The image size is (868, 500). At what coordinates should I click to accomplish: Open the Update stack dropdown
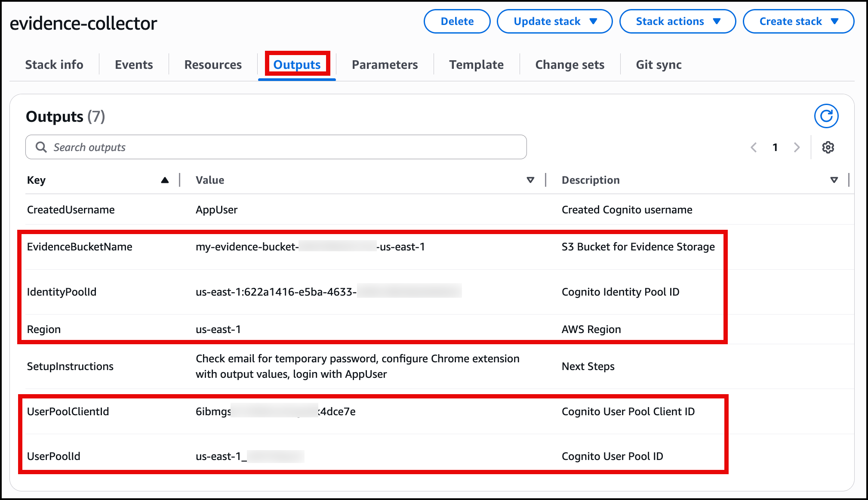554,21
